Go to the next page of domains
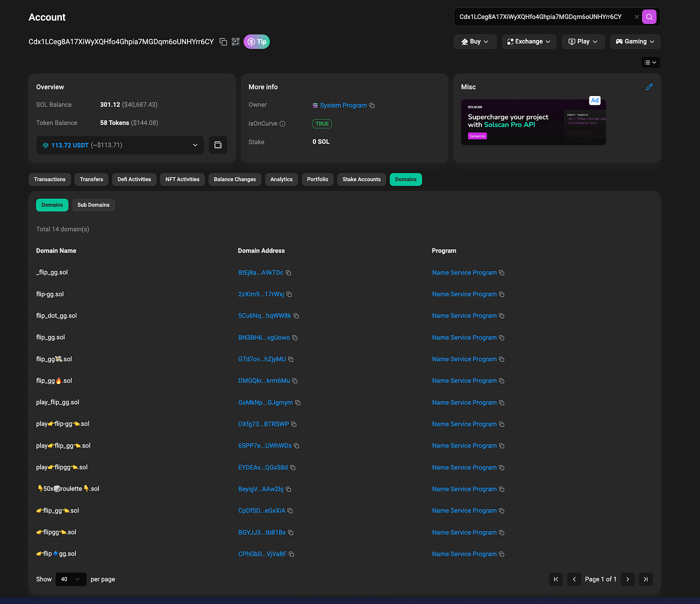The height and width of the screenshot is (604, 700). (x=627, y=580)
